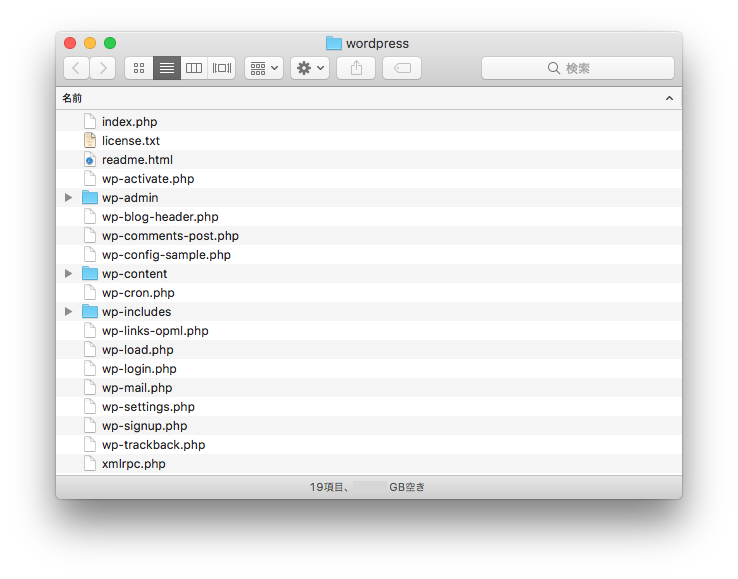Select wp-trackback.php file name
The image size is (738, 579).
[x=153, y=445]
